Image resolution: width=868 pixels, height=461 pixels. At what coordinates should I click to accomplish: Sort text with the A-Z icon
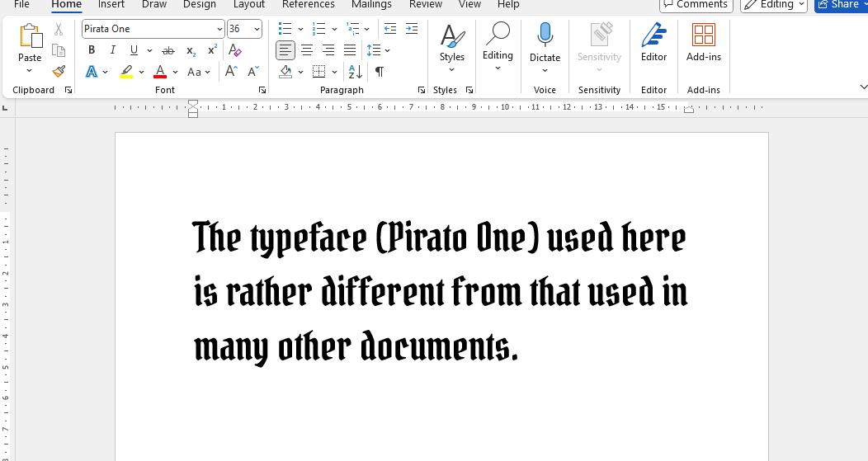point(355,72)
